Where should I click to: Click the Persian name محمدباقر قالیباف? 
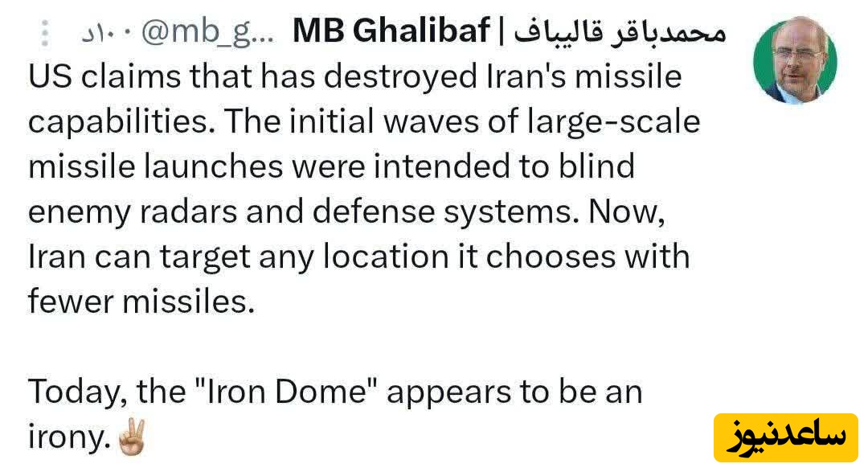(x=619, y=32)
